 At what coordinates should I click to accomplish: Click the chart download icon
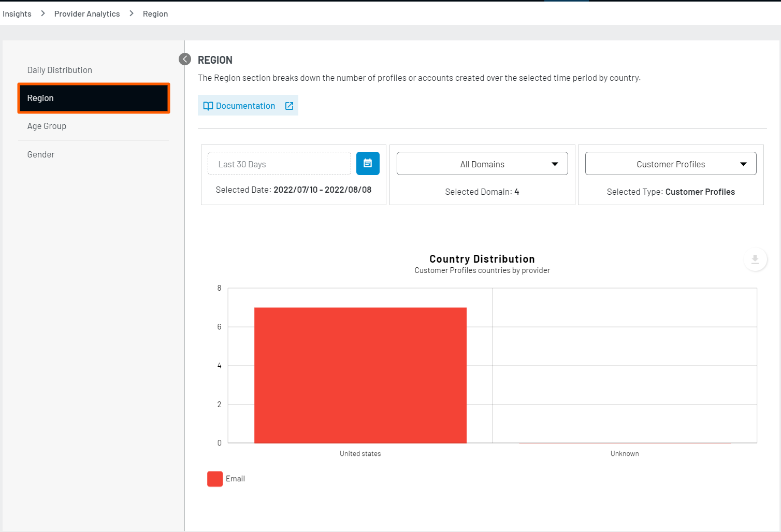tap(755, 259)
